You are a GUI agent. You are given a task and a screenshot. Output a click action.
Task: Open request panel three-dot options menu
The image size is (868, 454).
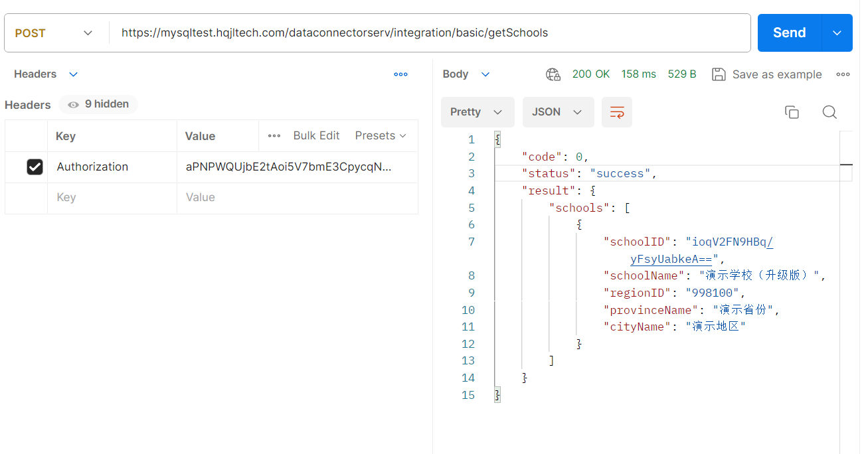point(400,74)
